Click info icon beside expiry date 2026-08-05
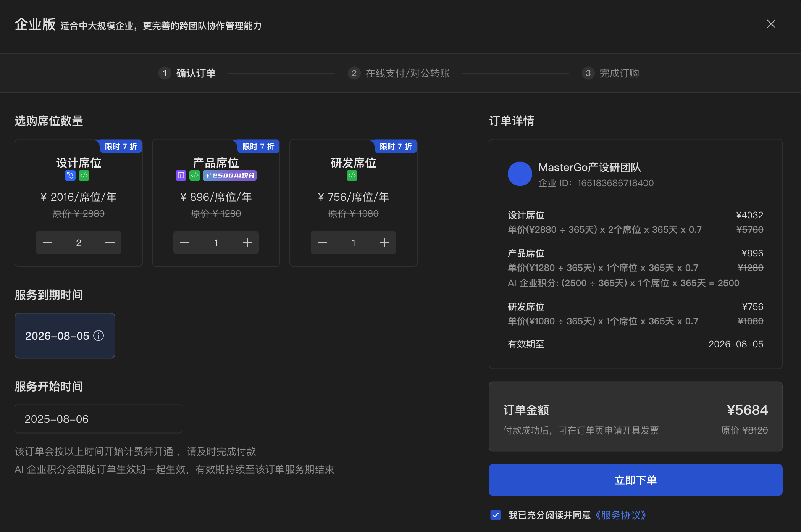Viewport: 801px width, 532px height. (x=98, y=336)
